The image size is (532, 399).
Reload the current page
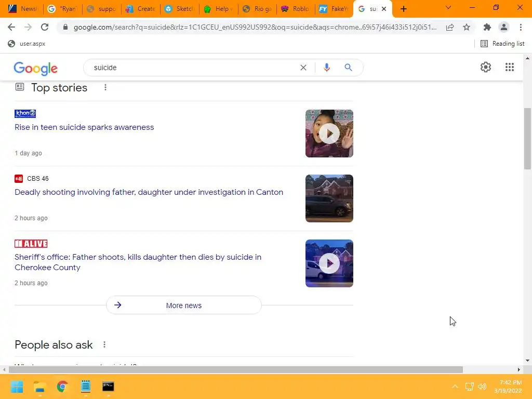(x=45, y=27)
